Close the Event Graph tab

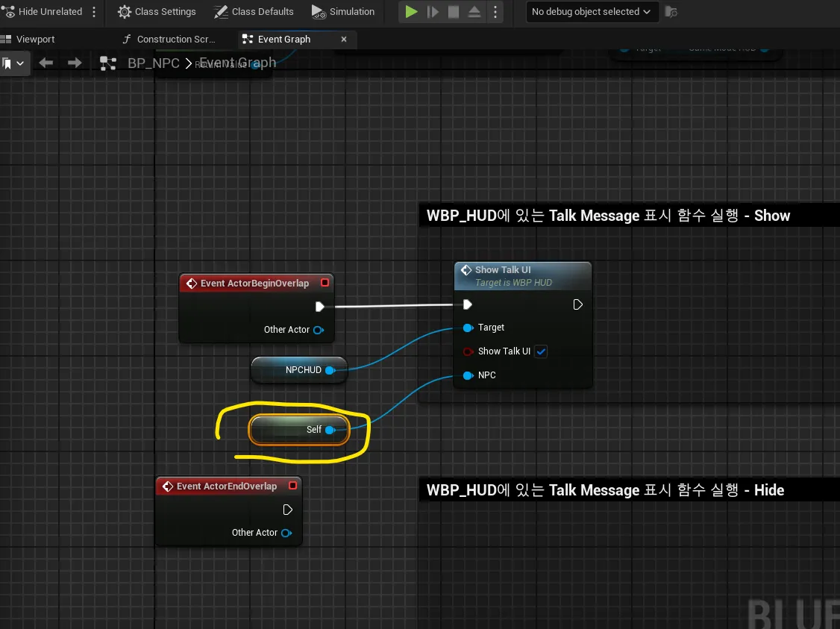344,39
